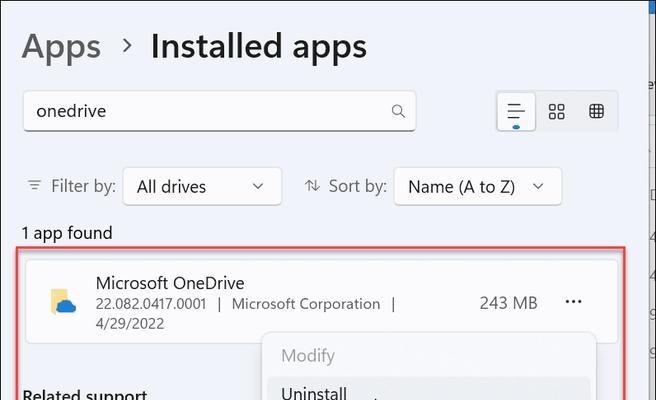Click the 22.082.0417.0001 version text

pos(151,304)
